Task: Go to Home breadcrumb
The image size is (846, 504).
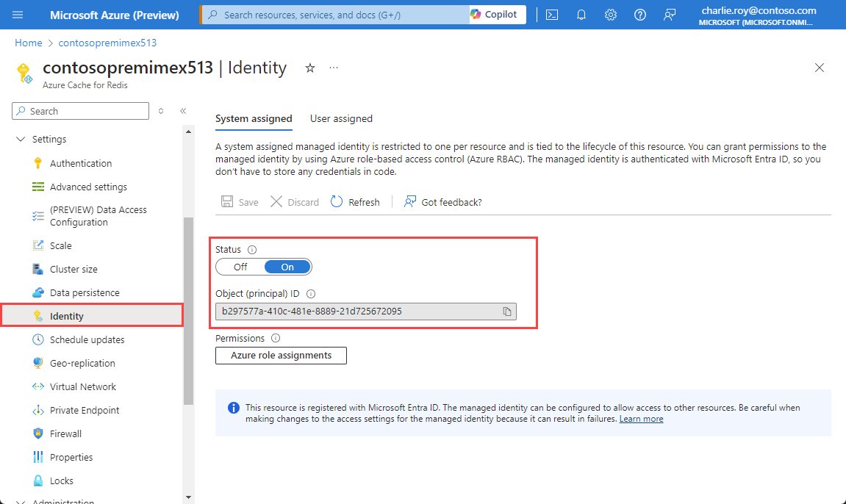Action: [28, 43]
